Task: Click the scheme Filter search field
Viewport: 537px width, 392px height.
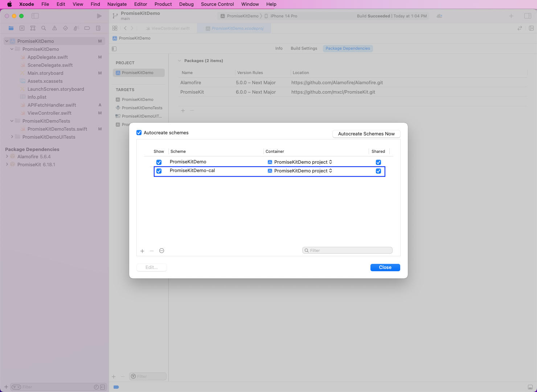Action: tap(347, 250)
